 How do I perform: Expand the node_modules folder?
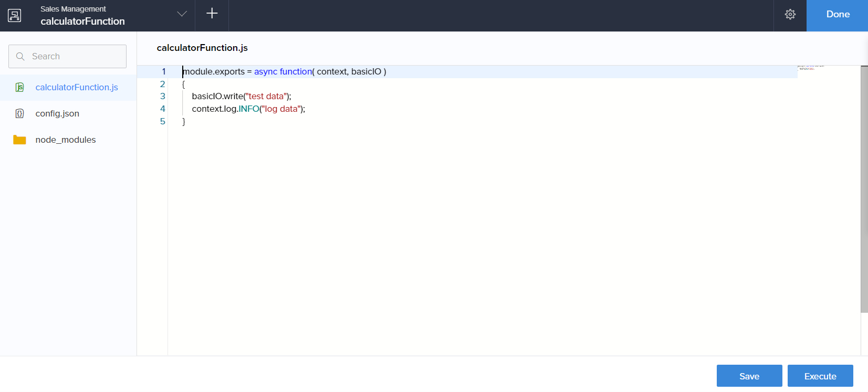[x=66, y=140]
